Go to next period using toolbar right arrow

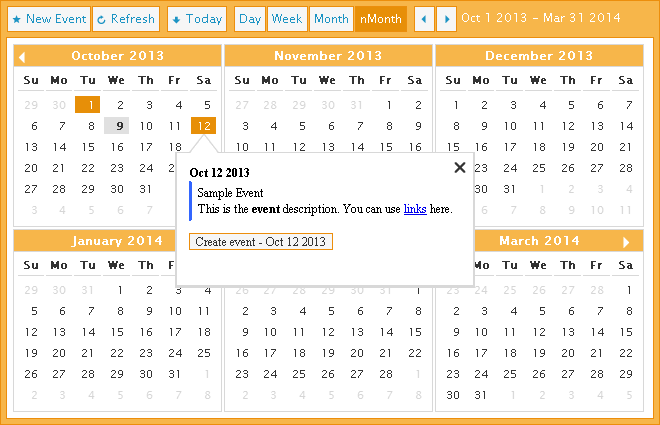tap(447, 19)
